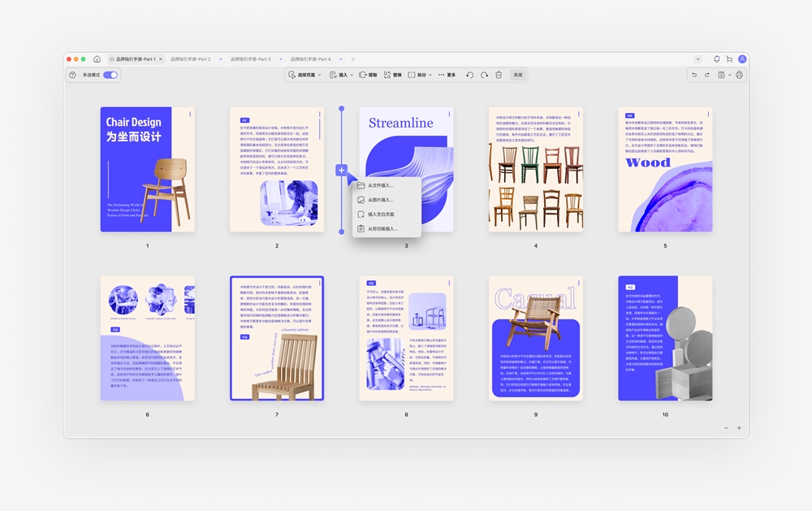Click the 替换 replace pages tool
Screen dimensions: 812x511
392,75
